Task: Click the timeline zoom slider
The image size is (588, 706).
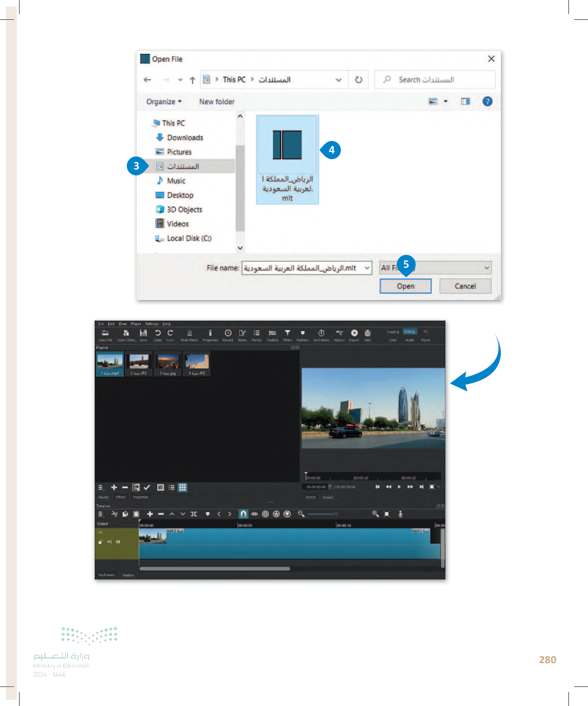Action: point(322,514)
